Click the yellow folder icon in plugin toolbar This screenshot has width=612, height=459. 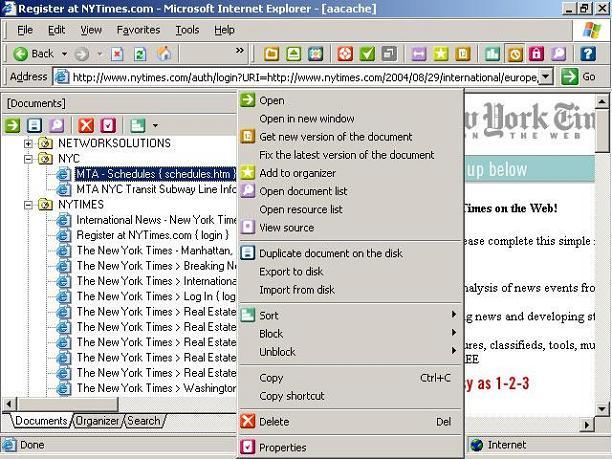pyautogui.click(x=271, y=54)
